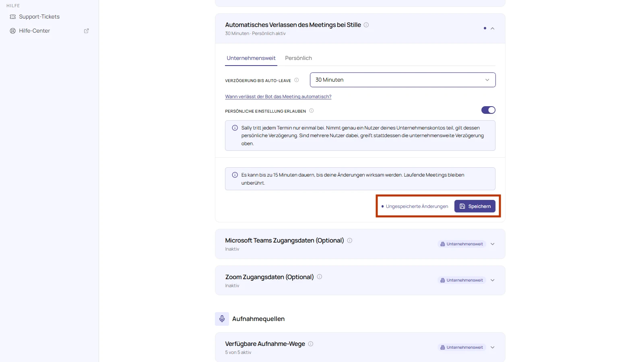Click the Aufnahmequellen microphone icon
Viewport: 644px width, 362px height.
222,319
